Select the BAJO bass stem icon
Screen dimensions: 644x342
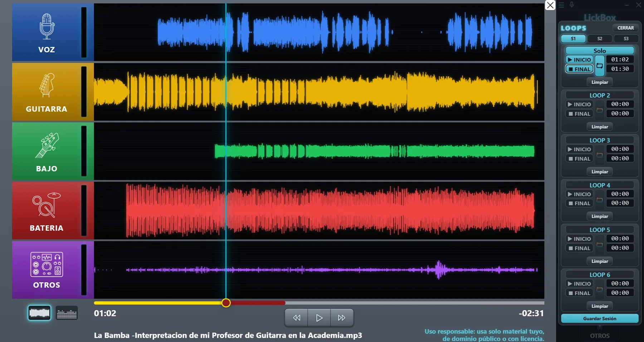(x=47, y=145)
